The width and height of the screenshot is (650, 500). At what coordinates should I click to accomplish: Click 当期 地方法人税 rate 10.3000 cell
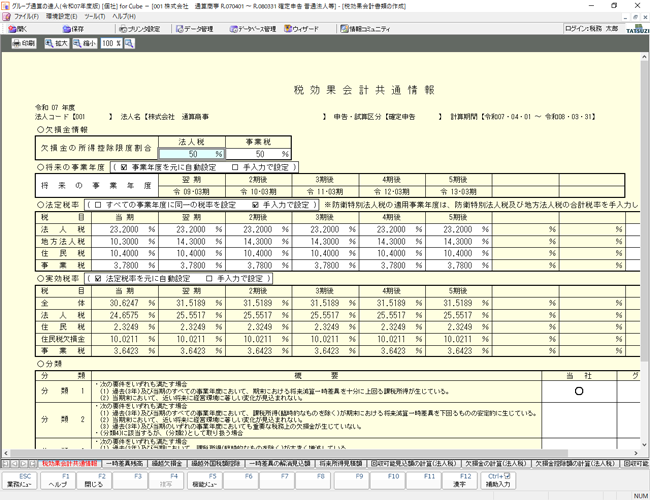coord(125,241)
